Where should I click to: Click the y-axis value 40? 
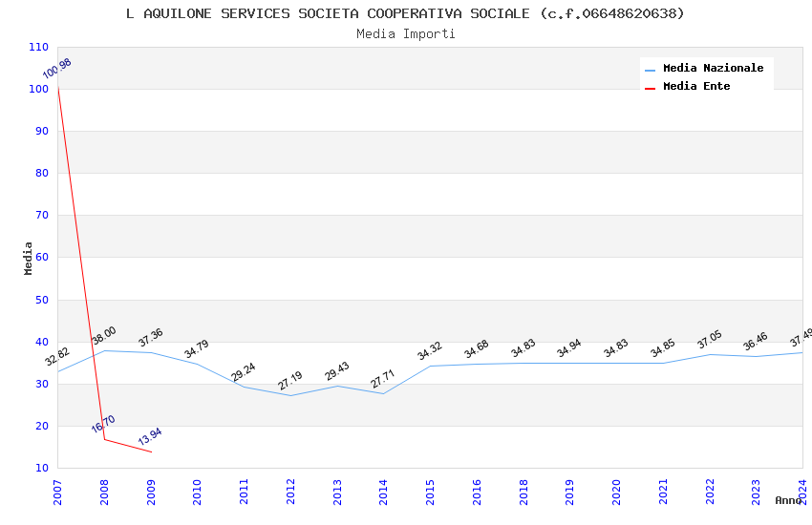pyautogui.click(x=42, y=342)
